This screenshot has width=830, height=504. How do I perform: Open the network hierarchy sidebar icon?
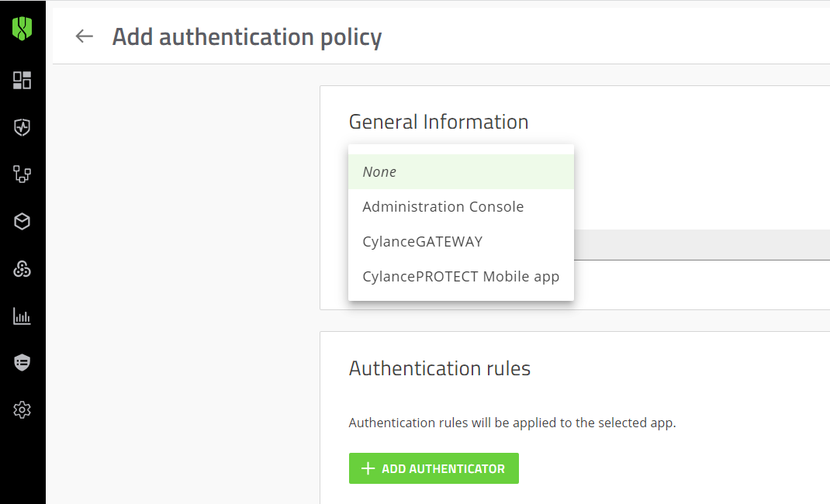pyautogui.click(x=22, y=174)
